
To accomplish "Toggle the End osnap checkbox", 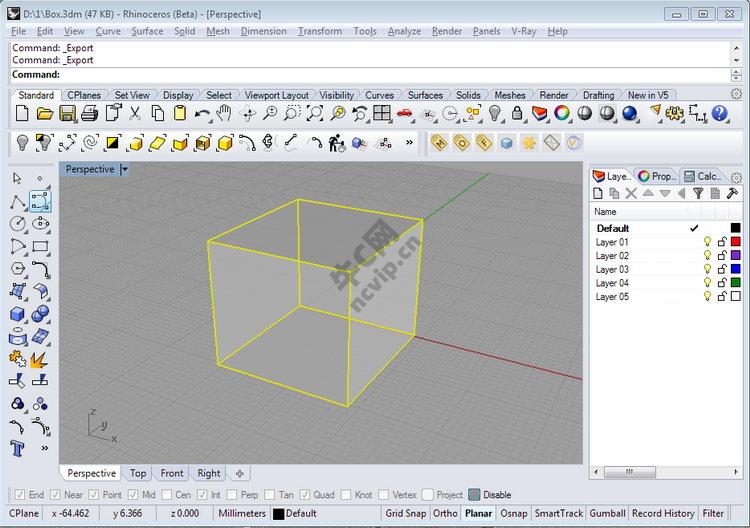I will pos(19,495).
